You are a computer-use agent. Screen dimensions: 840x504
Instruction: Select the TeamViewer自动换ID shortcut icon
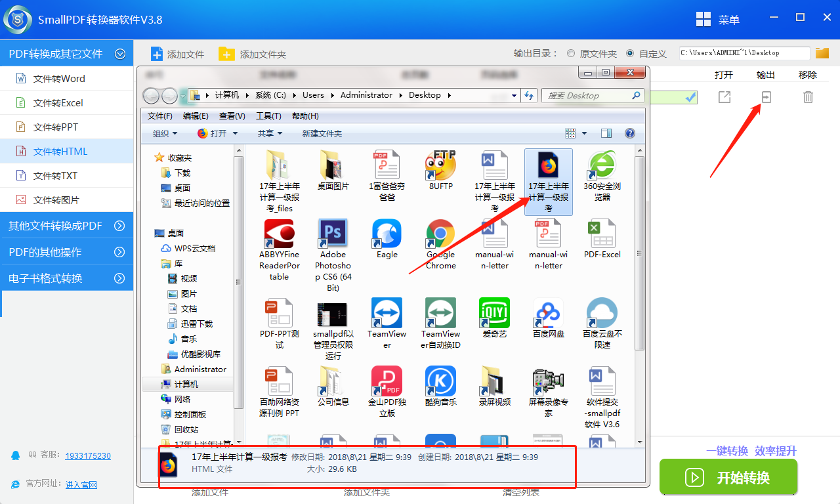pyautogui.click(x=441, y=313)
